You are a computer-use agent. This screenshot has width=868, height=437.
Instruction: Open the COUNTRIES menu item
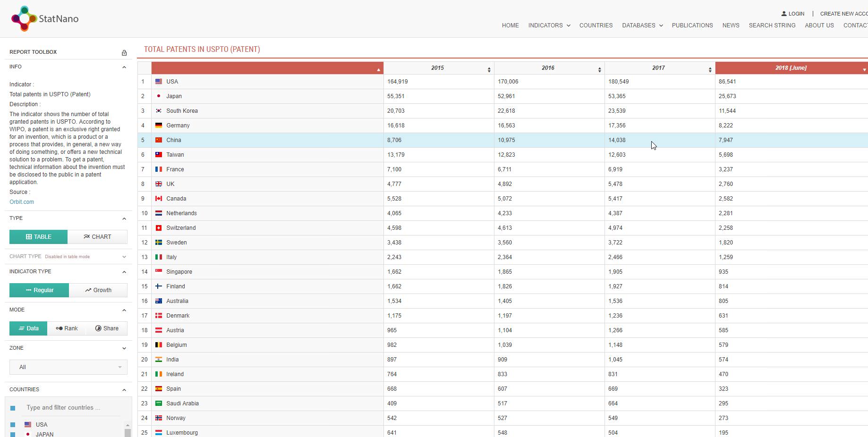[x=596, y=25]
